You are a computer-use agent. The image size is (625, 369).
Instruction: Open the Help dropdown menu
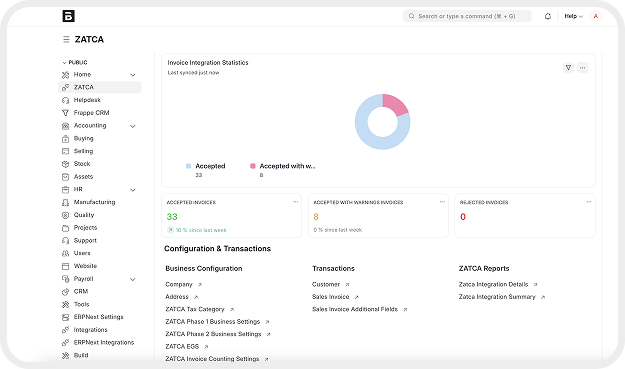tap(573, 16)
